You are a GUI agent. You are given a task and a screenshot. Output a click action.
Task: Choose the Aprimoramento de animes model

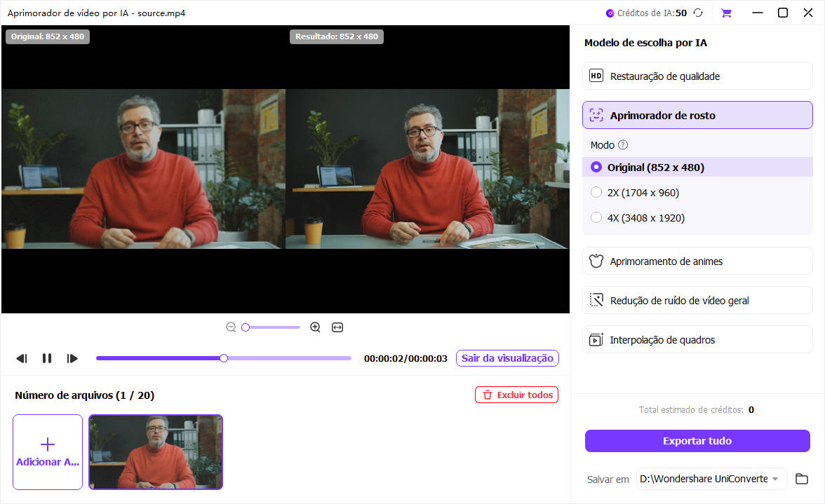697,261
